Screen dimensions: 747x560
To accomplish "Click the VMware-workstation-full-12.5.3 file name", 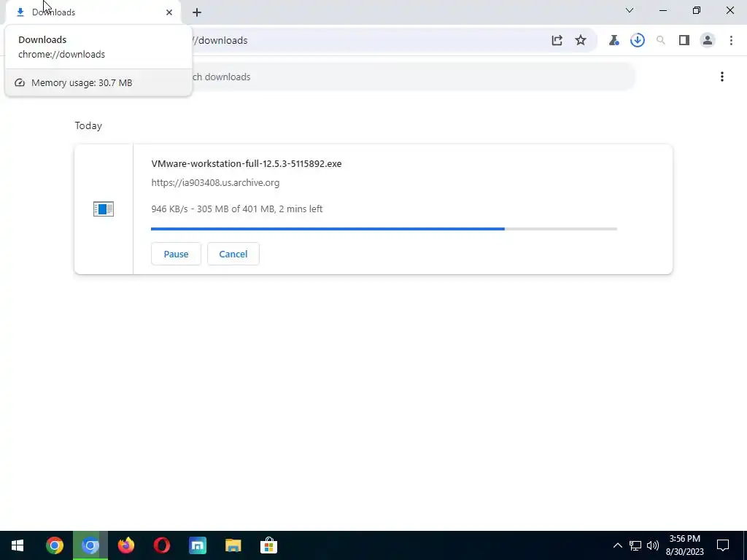I will point(247,164).
